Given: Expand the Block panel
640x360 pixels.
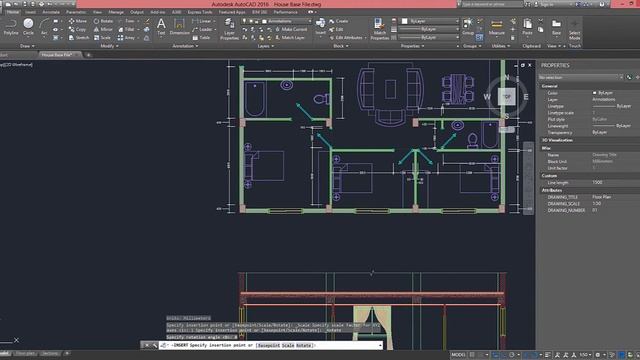Looking at the screenshot, I should [341, 46].
